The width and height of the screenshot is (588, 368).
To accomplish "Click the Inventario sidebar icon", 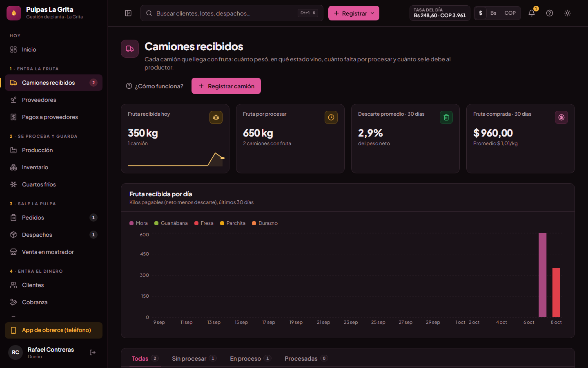I will [13, 167].
